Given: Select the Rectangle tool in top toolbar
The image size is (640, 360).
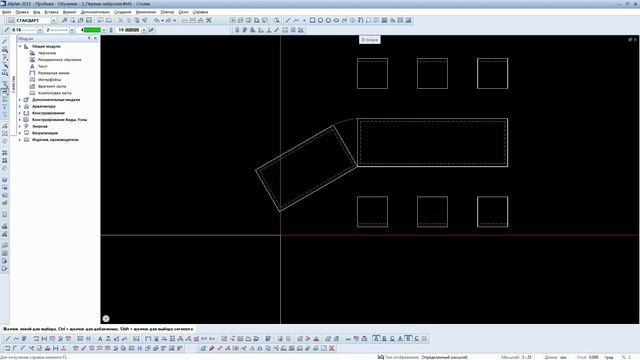Looking at the screenshot, I should pyautogui.click(x=312, y=20).
